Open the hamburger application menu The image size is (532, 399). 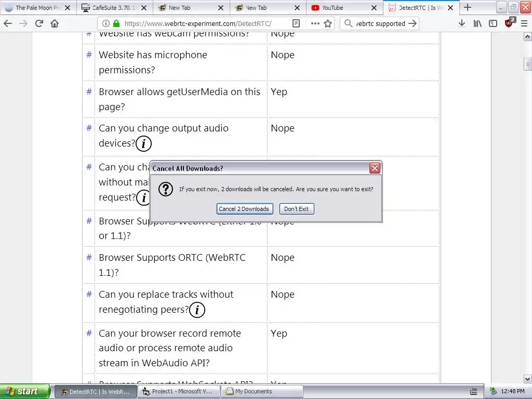click(x=524, y=23)
